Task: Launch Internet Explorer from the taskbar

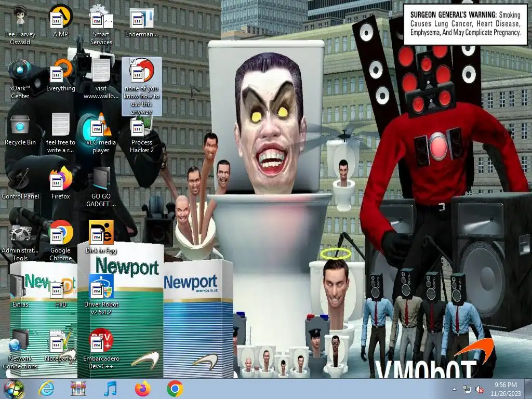Action: click(46, 389)
